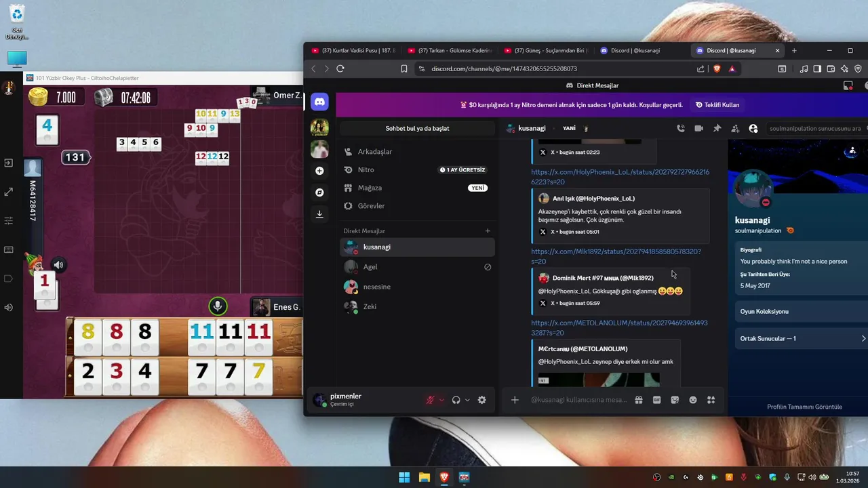
Task: Open a new browser tab
Action: coord(794,50)
